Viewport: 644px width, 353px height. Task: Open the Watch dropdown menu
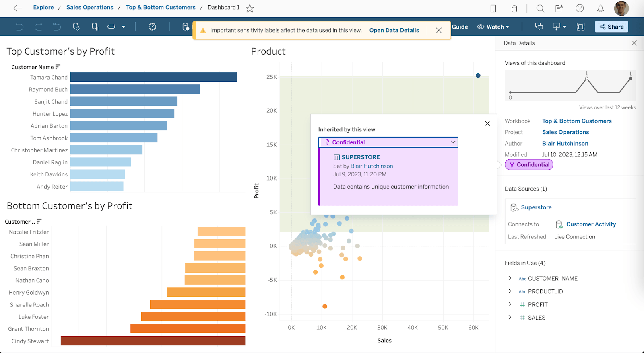[x=493, y=27]
